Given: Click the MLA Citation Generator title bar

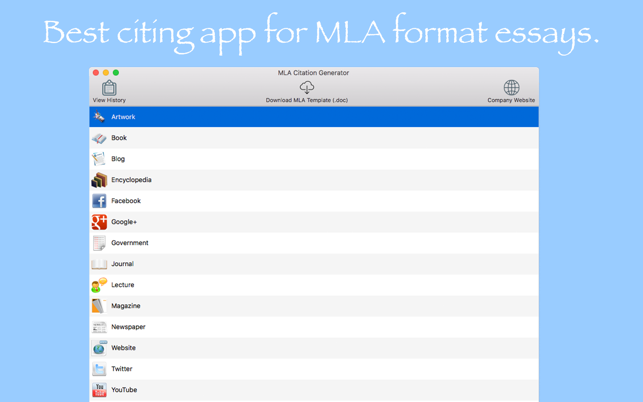Looking at the screenshot, I should coord(313,73).
